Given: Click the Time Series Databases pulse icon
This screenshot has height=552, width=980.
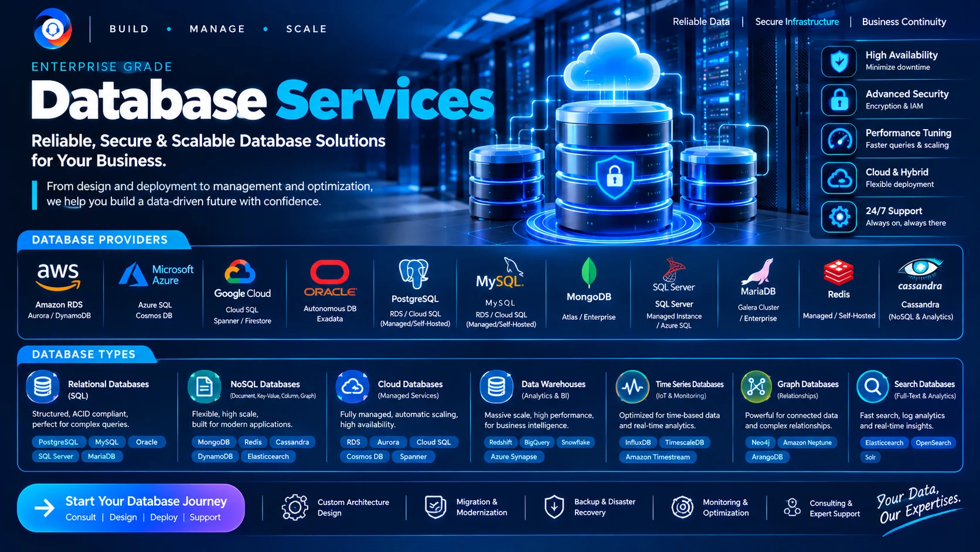Looking at the screenshot, I should tap(632, 387).
